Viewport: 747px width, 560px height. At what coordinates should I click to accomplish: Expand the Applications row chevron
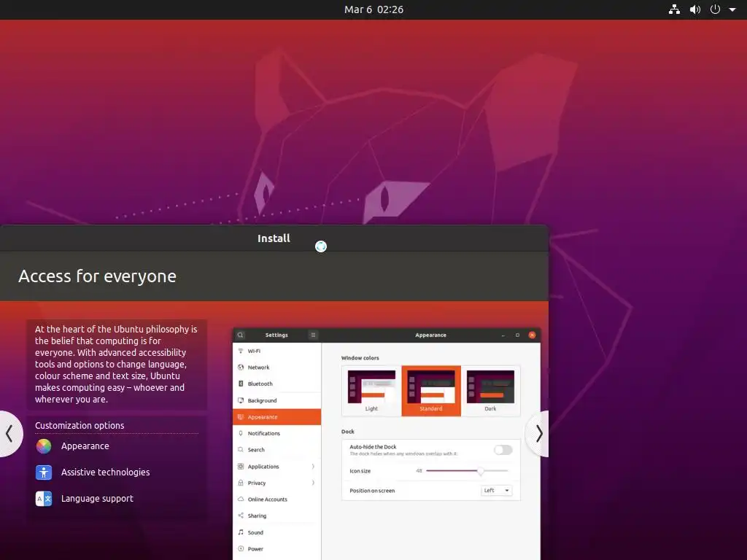[313, 467]
